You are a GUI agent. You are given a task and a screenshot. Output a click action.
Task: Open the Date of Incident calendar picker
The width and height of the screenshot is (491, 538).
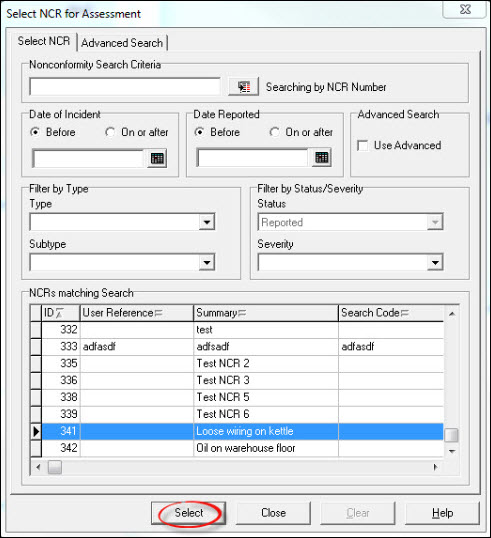click(x=157, y=158)
